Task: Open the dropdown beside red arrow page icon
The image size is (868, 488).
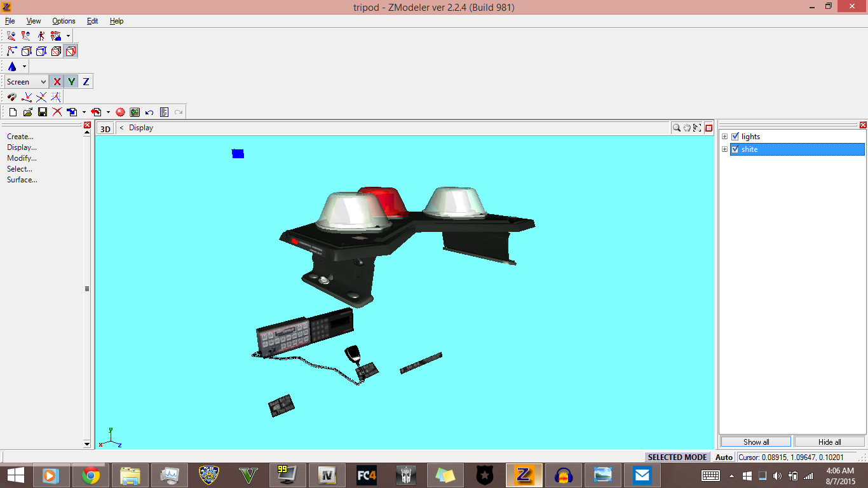Action: (108, 112)
